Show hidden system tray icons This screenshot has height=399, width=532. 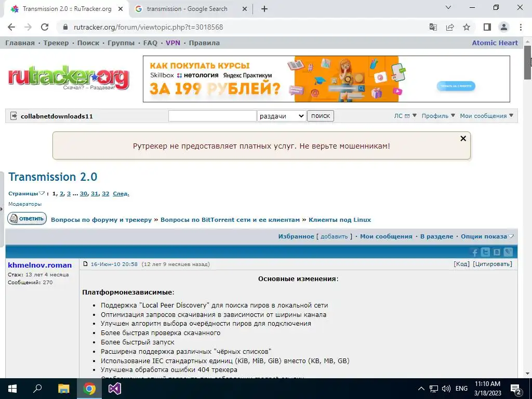(x=421, y=389)
